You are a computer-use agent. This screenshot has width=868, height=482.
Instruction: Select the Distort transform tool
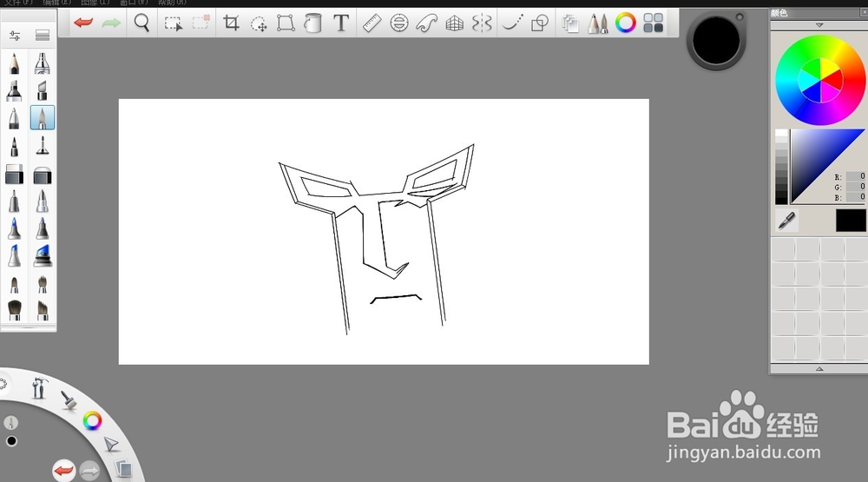tap(286, 23)
